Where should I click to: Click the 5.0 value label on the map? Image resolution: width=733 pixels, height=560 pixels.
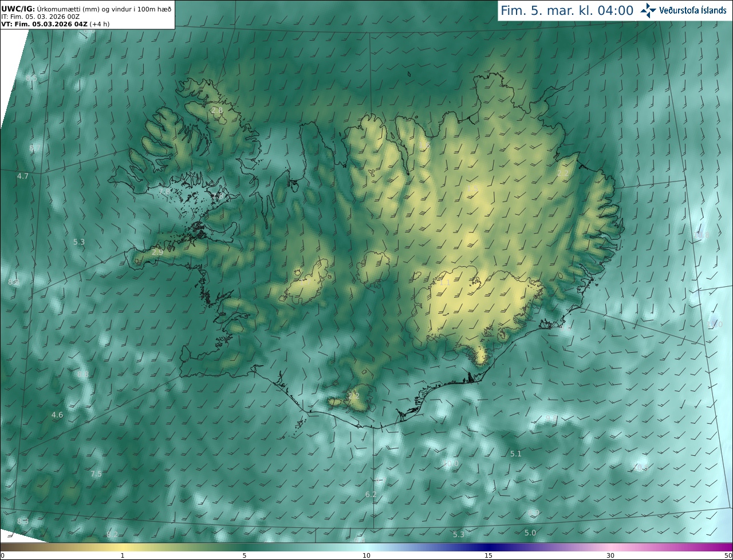[530, 533]
